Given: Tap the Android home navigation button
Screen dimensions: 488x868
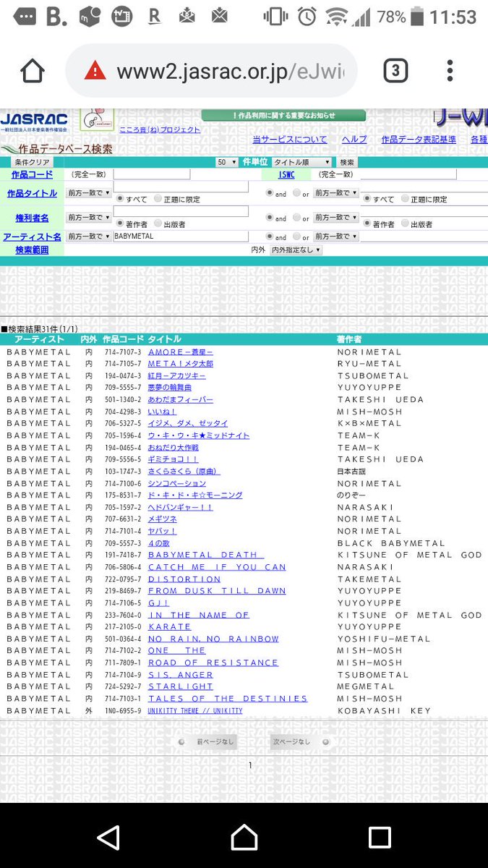Looking at the screenshot, I should [x=244, y=837].
